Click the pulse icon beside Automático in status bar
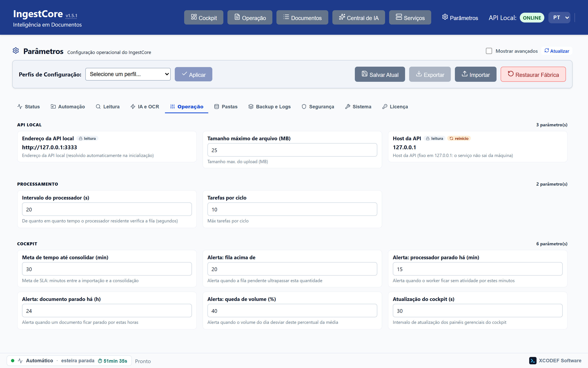This screenshot has height=368, width=588. [20, 361]
